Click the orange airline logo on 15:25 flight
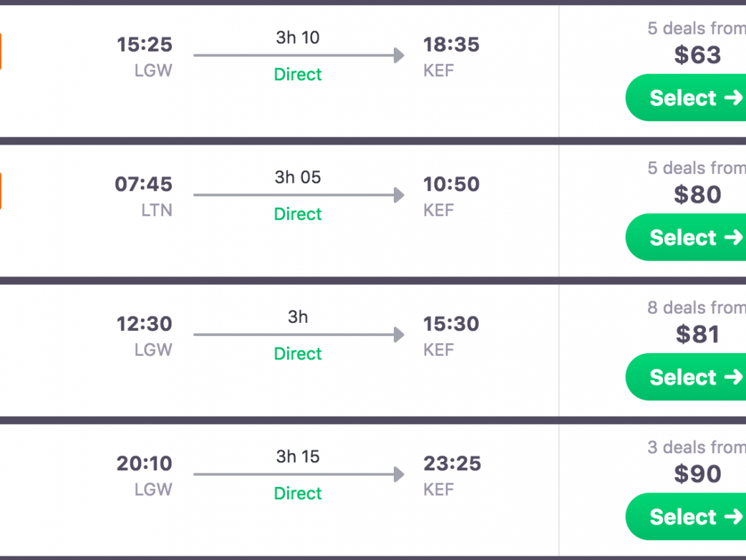 [x=1, y=52]
